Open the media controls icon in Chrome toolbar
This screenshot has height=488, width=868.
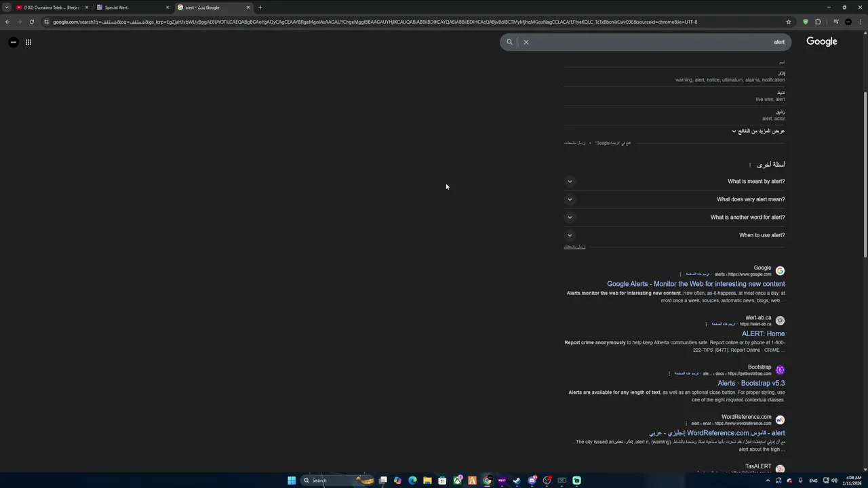[836, 22]
